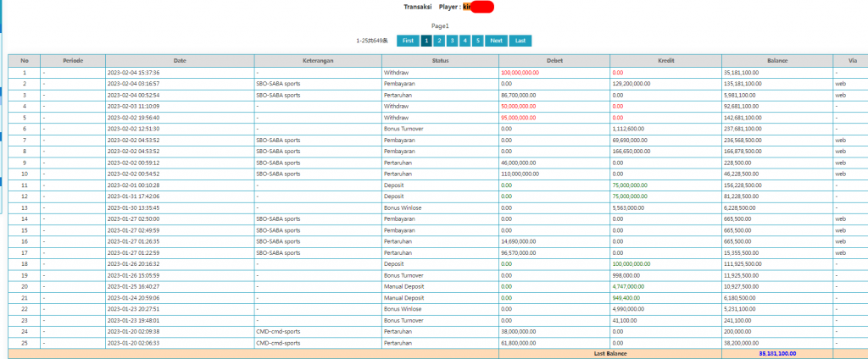Open page 4 of transactions
The image size is (868, 359).
(465, 41)
